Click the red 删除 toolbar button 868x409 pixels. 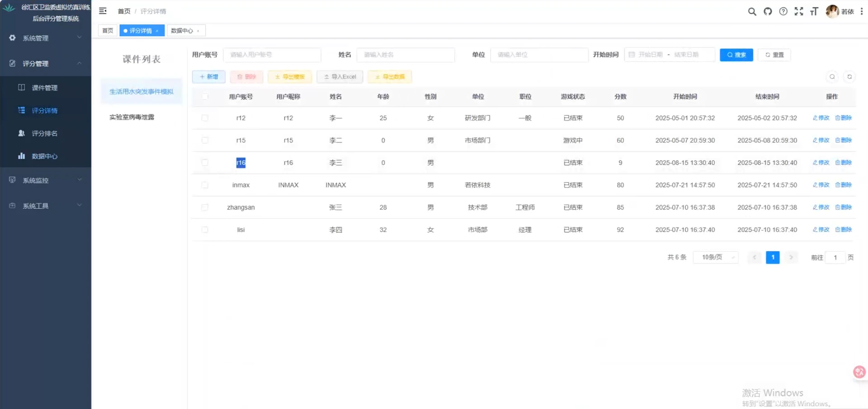point(247,77)
